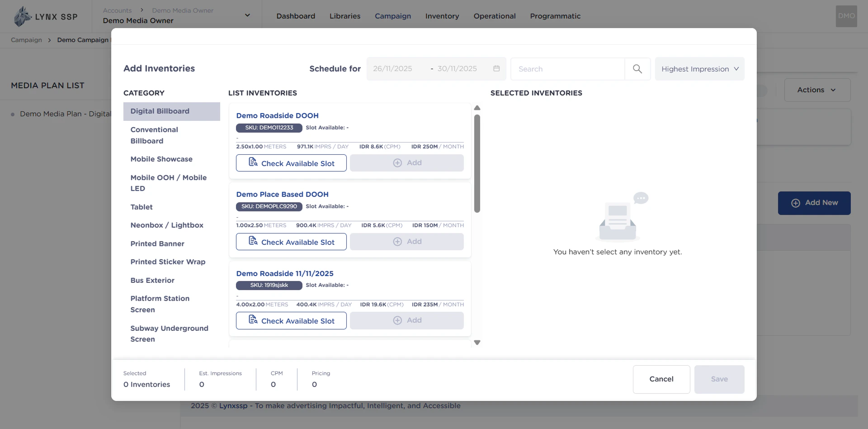Open Demo Roadside DOOH title link
Screen dimensions: 868x429
click(x=277, y=116)
